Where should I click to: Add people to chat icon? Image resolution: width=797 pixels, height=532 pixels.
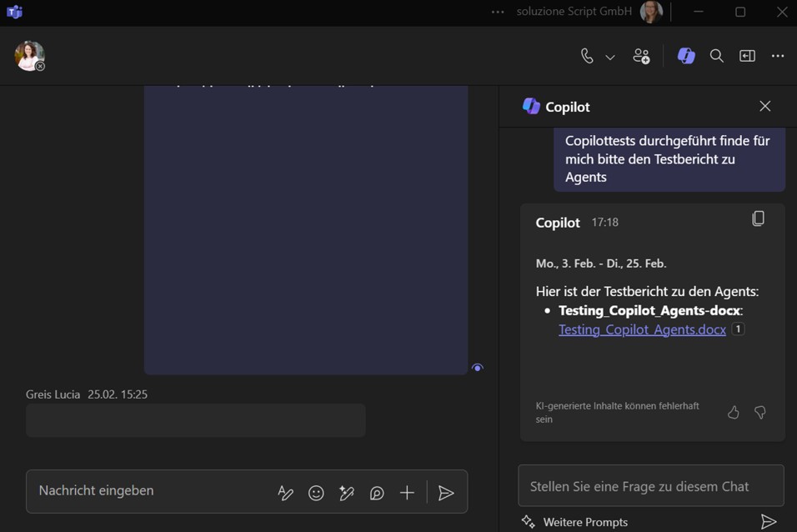point(641,56)
